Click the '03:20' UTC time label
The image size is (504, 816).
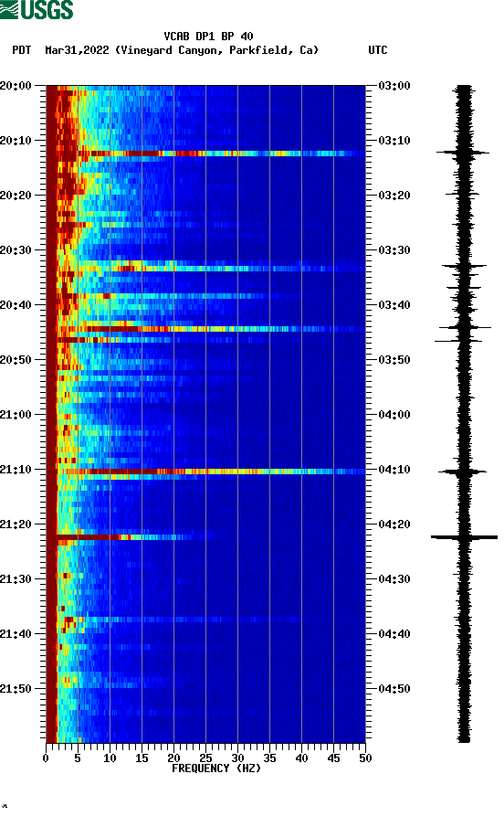point(394,196)
